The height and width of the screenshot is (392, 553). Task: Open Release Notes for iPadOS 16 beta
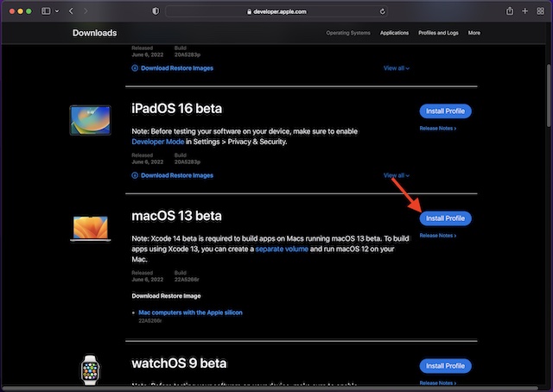438,129
